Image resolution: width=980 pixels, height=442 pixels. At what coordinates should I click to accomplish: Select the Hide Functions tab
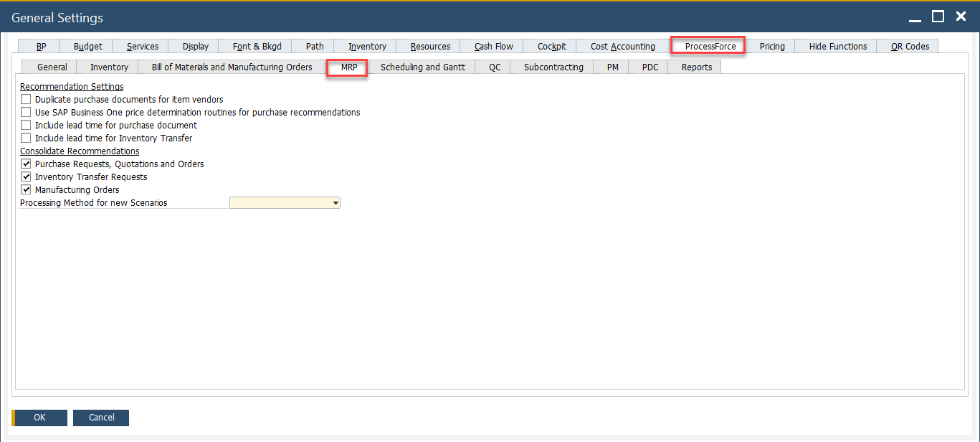pos(836,45)
